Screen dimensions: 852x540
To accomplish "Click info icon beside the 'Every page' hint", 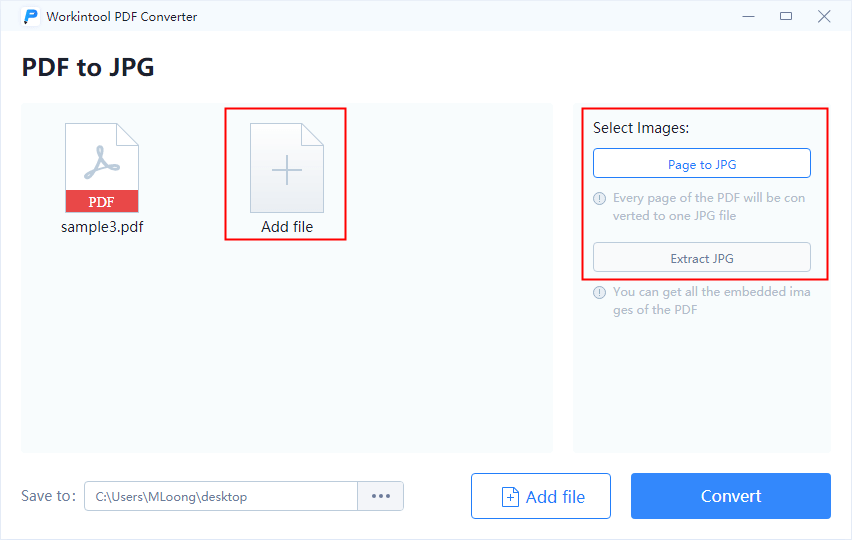I will 600,198.
